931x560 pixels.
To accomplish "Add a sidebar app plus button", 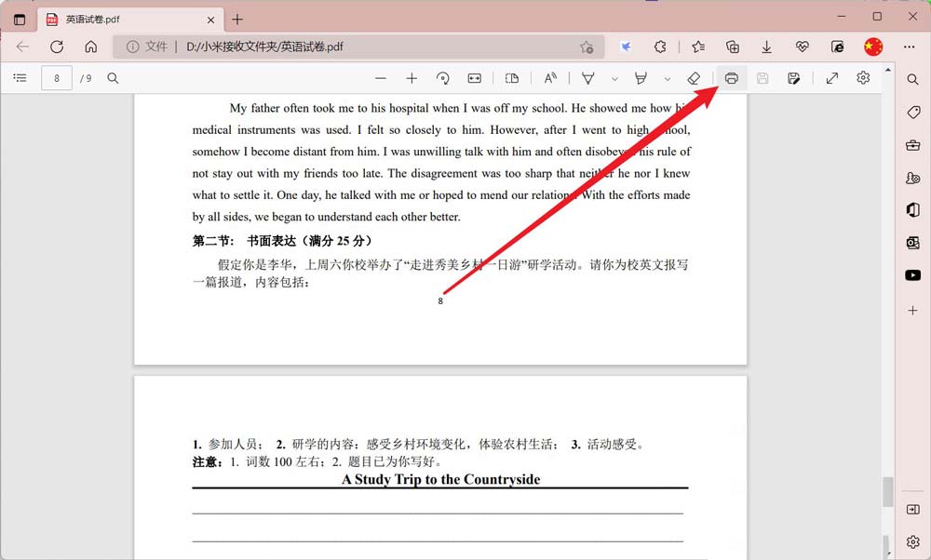I will click(912, 311).
